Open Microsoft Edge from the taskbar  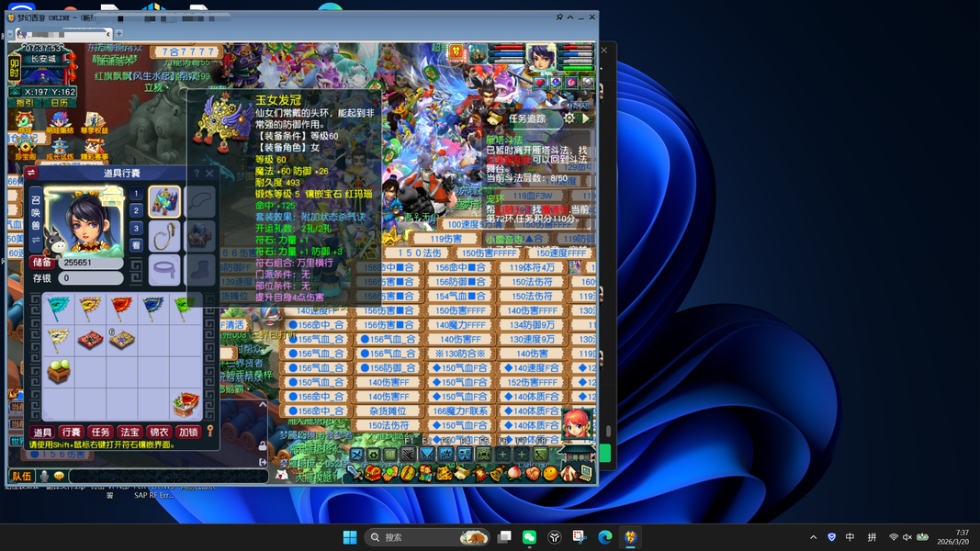(605, 537)
